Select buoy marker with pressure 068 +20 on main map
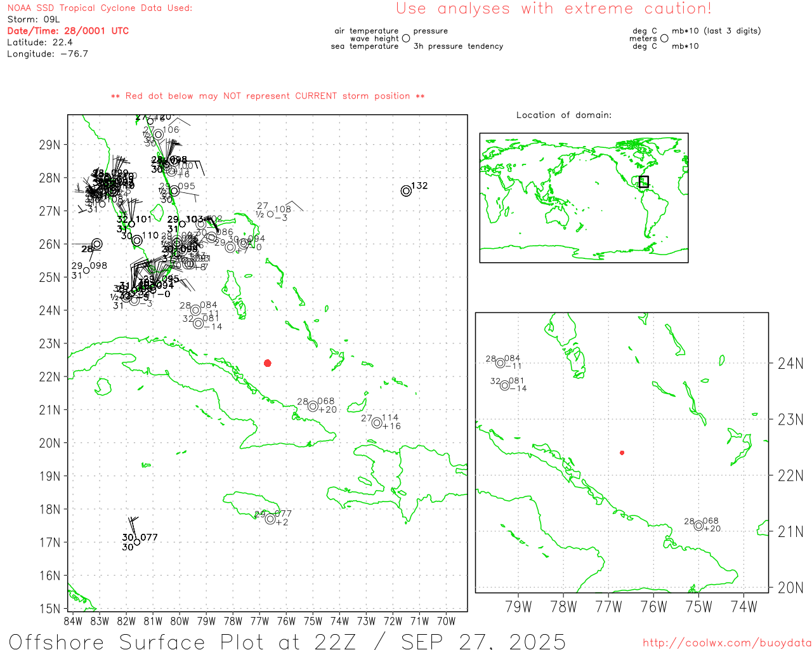Screen dimensions: 812x650 pos(313,406)
